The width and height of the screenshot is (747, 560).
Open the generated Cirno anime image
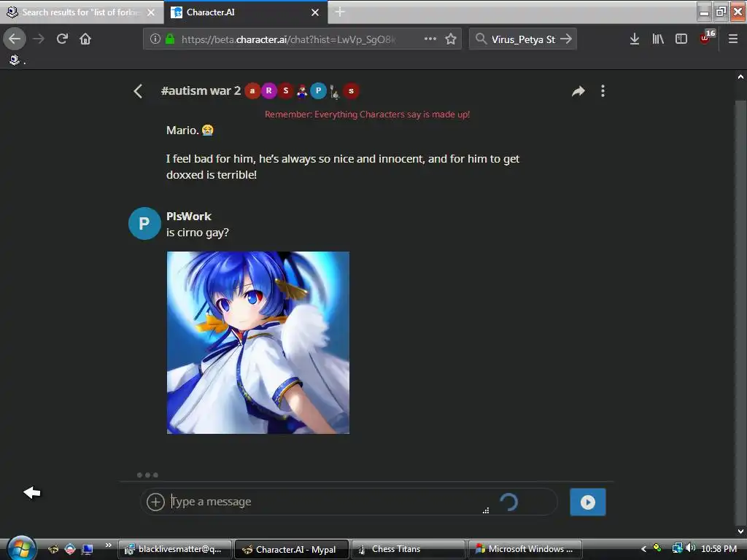pyautogui.click(x=258, y=343)
